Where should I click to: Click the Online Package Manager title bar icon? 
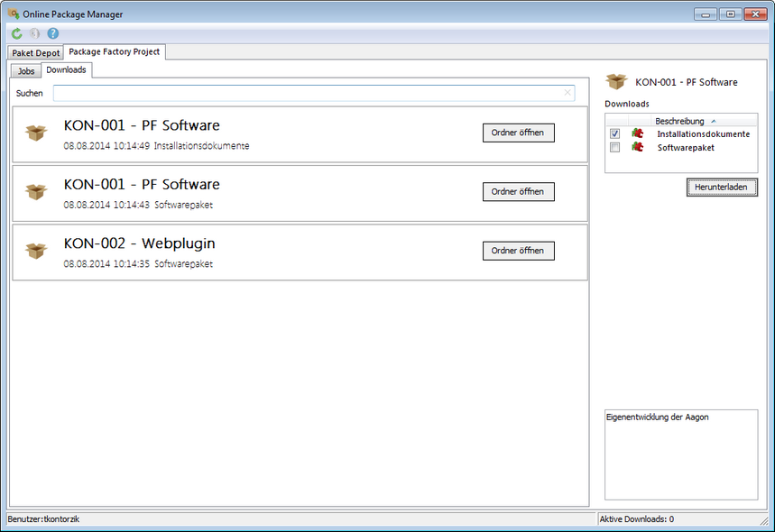click(x=13, y=14)
